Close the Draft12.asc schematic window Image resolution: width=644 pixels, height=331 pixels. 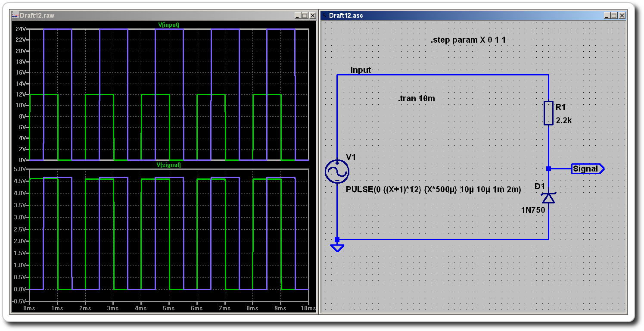point(622,16)
